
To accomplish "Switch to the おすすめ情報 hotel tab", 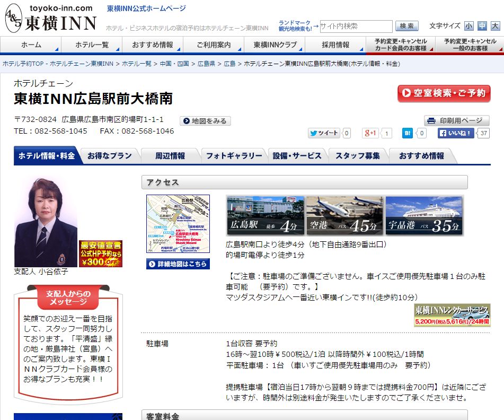I will coord(421,156).
